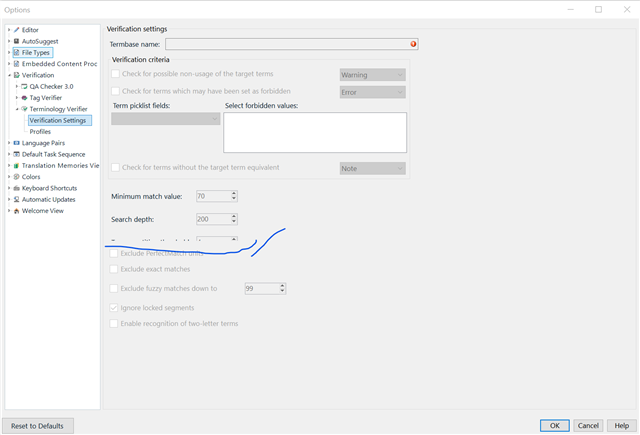Tick the Exclude PerfectMatch units checkbox
The height and width of the screenshot is (435, 640).
pyautogui.click(x=114, y=253)
